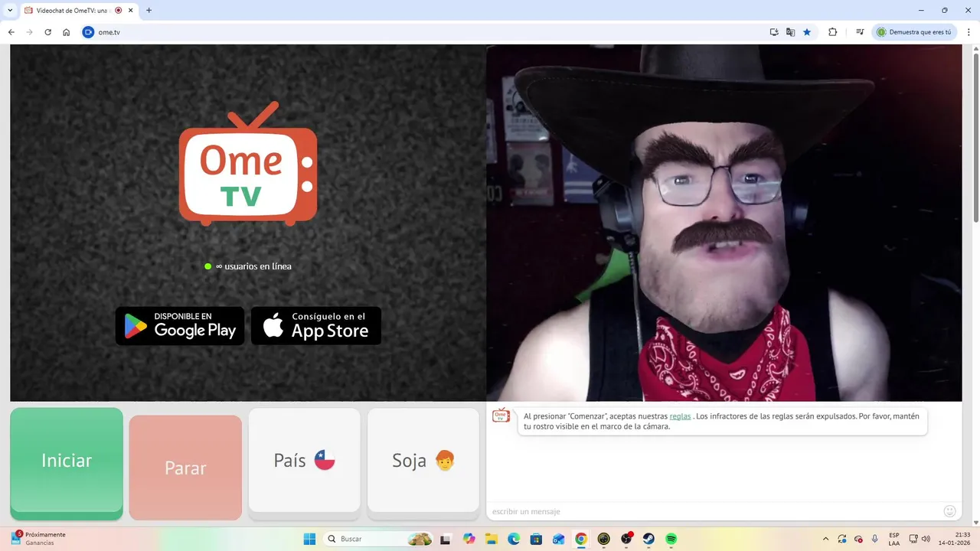The image size is (980, 551).
Task: Open the App Store download badge
Action: coord(316,326)
